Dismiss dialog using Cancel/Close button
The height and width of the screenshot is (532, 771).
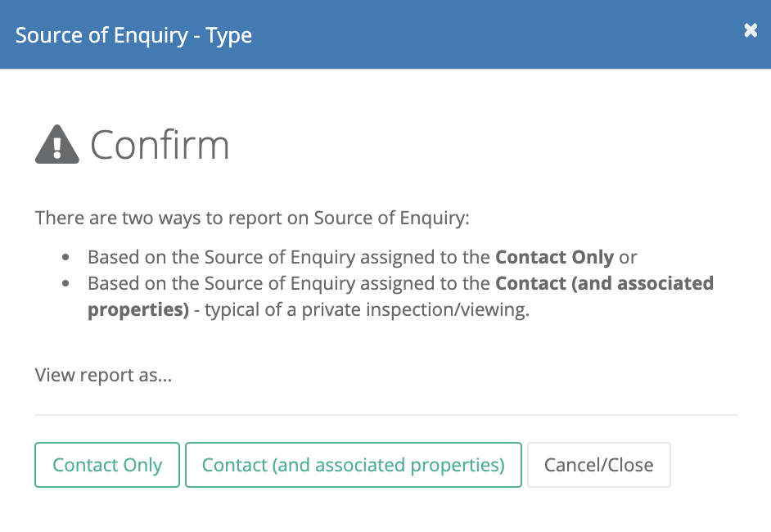(598, 465)
